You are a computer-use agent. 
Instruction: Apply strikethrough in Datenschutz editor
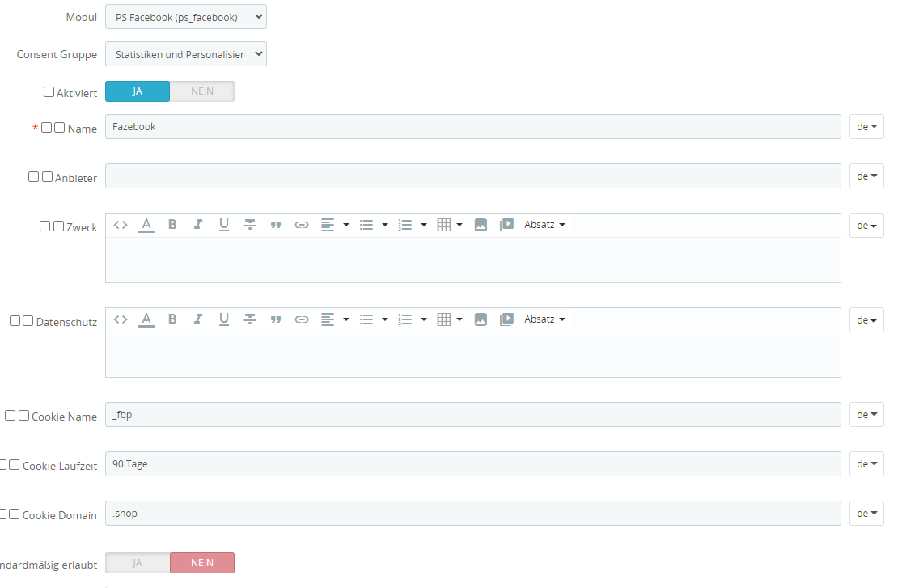(x=250, y=319)
